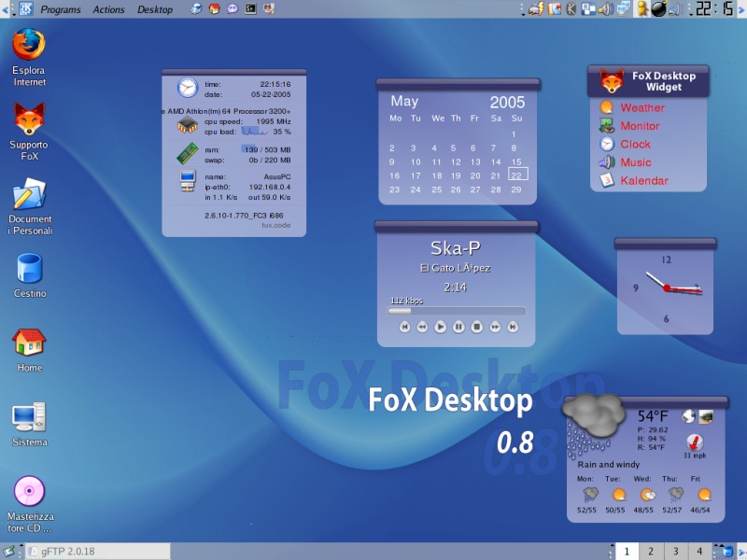Rewind the track in music widget
The height and width of the screenshot is (560, 747).
(x=422, y=327)
